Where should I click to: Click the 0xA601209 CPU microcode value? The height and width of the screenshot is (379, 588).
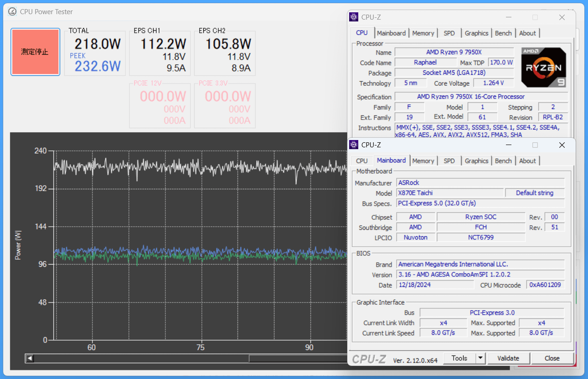click(x=546, y=285)
